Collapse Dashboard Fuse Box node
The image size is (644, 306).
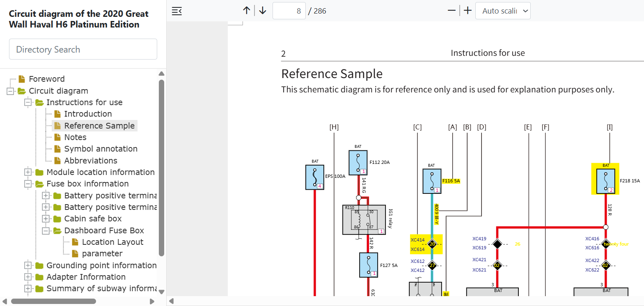pyautogui.click(x=46, y=230)
